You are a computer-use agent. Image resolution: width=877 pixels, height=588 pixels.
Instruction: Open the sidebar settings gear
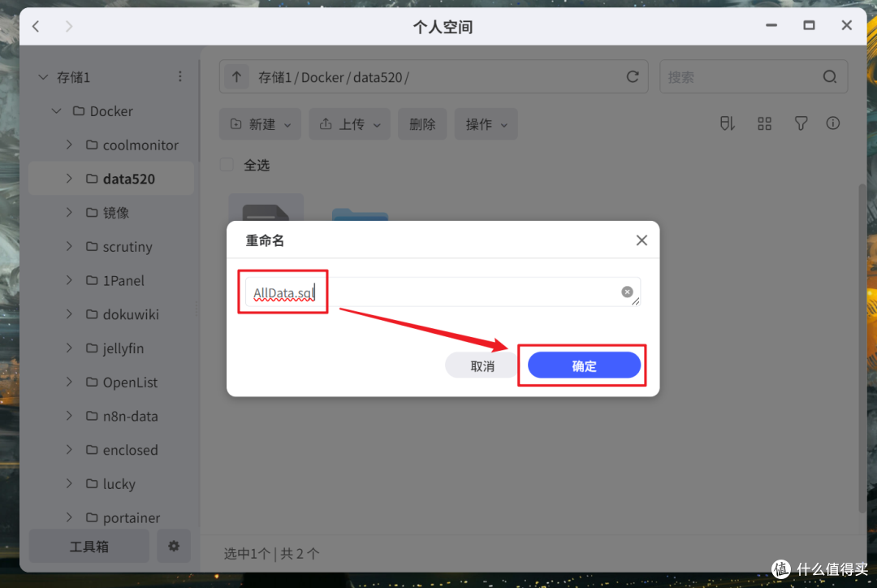[174, 546]
